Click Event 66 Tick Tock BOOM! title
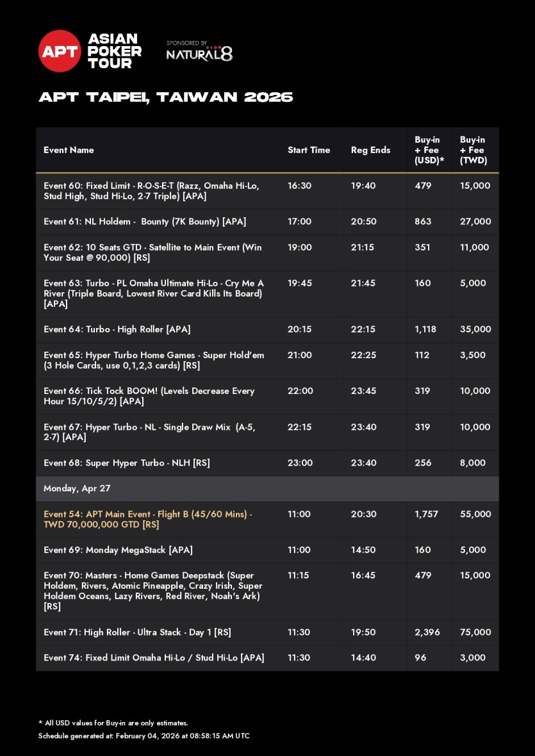This screenshot has height=756, width=535. pos(149,396)
